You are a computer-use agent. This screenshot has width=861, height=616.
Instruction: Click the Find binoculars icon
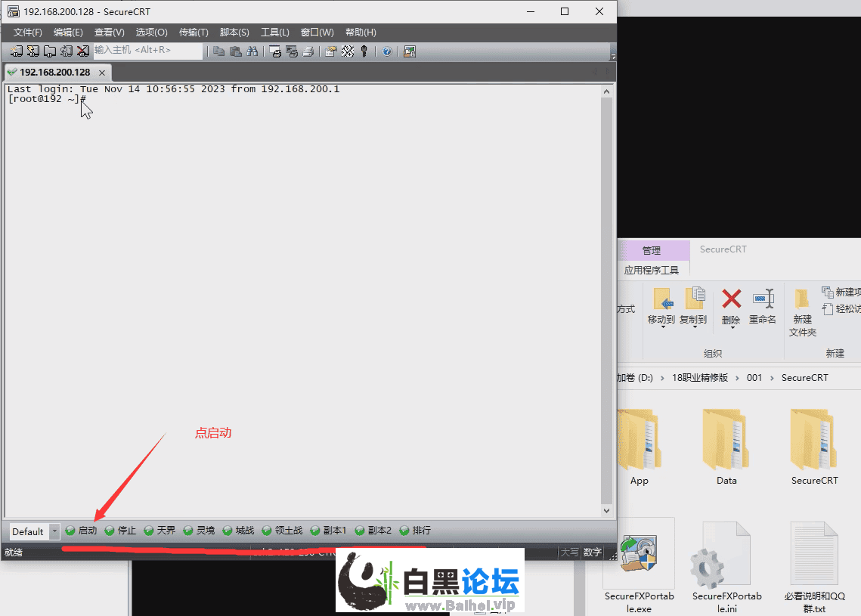point(252,51)
